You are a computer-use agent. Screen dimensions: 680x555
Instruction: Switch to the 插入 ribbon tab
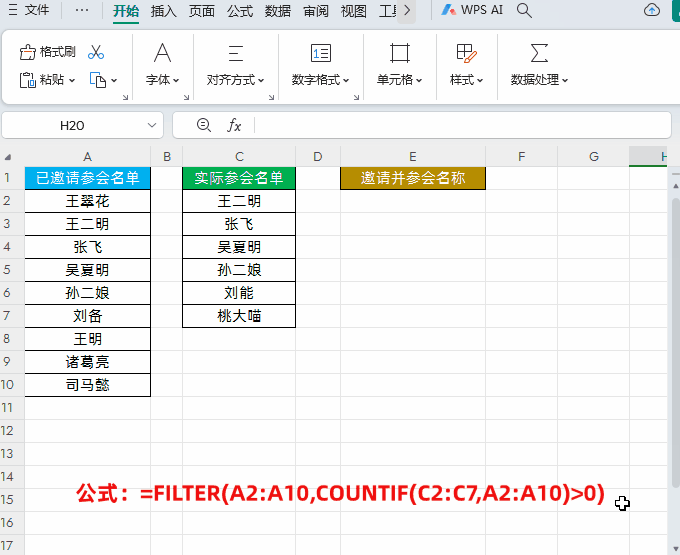pos(163,11)
